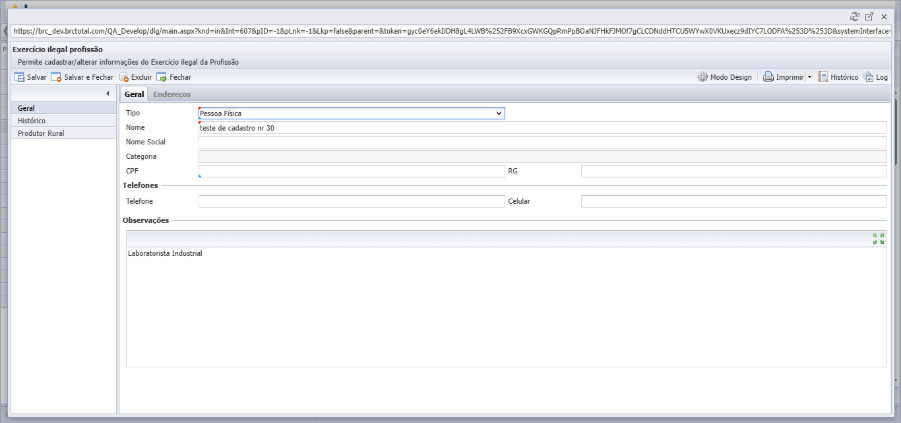This screenshot has width=901, height=423.
Task: Click the RG input field
Action: pos(734,171)
